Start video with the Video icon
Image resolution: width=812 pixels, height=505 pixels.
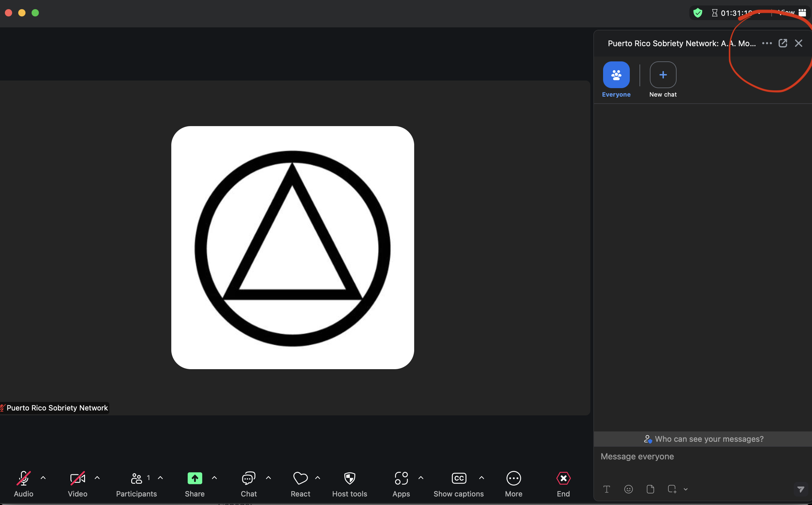[77, 478]
